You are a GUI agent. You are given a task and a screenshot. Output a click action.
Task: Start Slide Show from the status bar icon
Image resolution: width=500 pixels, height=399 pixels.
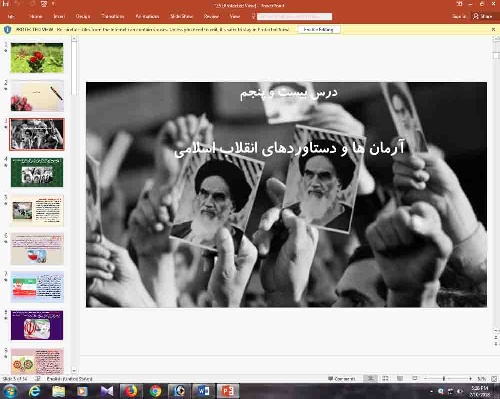[415, 378]
